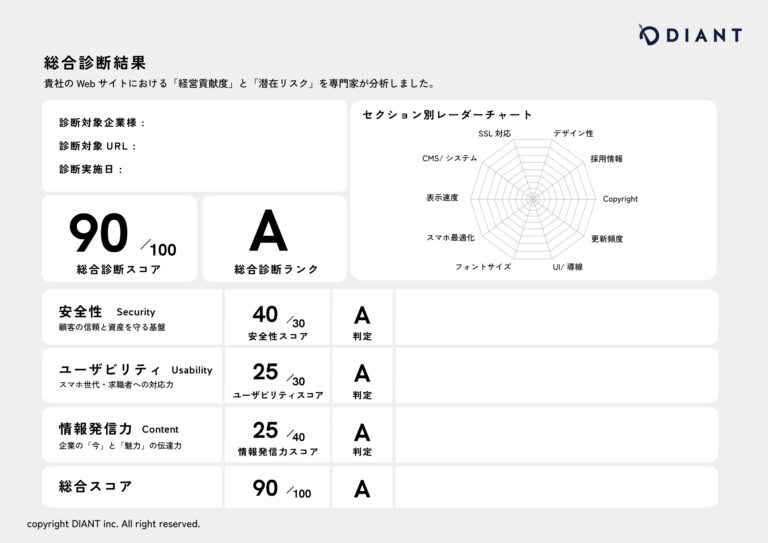Click the ユーザビリティスコア 25 value
This screenshot has height=543, width=768.
click(x=265, y=372)
